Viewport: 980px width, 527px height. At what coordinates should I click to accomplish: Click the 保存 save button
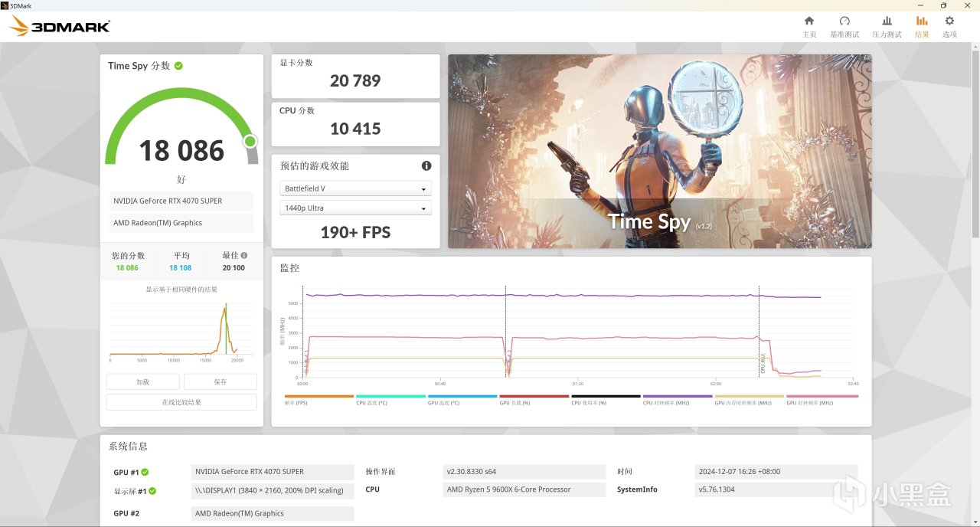220,381
